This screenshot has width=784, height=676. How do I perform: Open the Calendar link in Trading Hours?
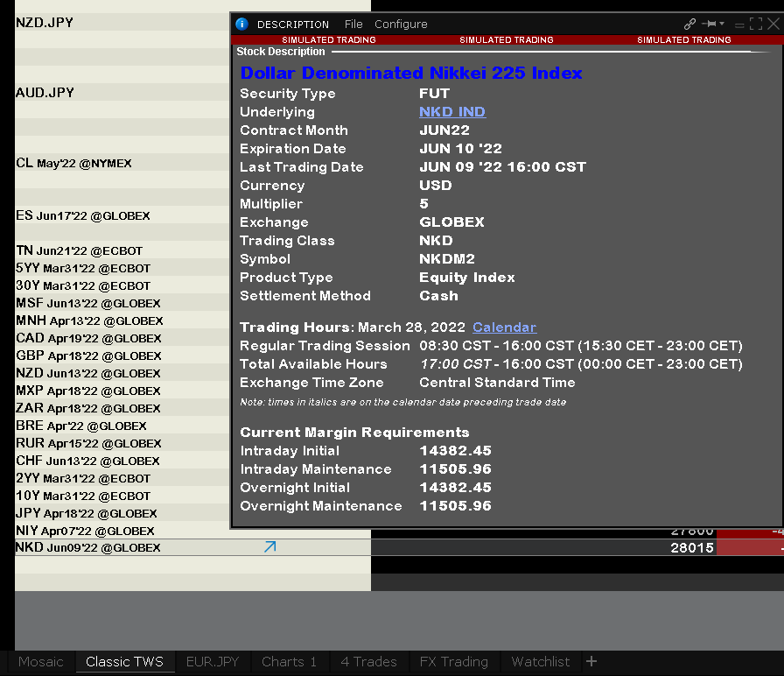click(504, 327)
